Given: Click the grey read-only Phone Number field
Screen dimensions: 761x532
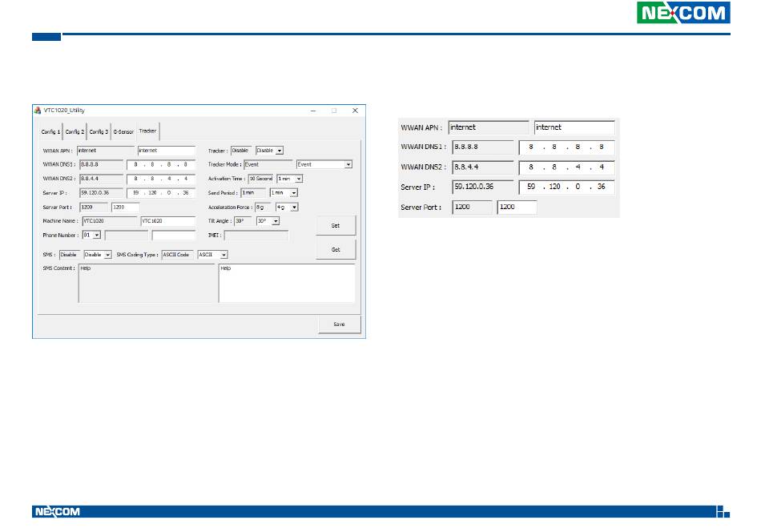Looking at the screenshot, I should (x=127, y=235).
